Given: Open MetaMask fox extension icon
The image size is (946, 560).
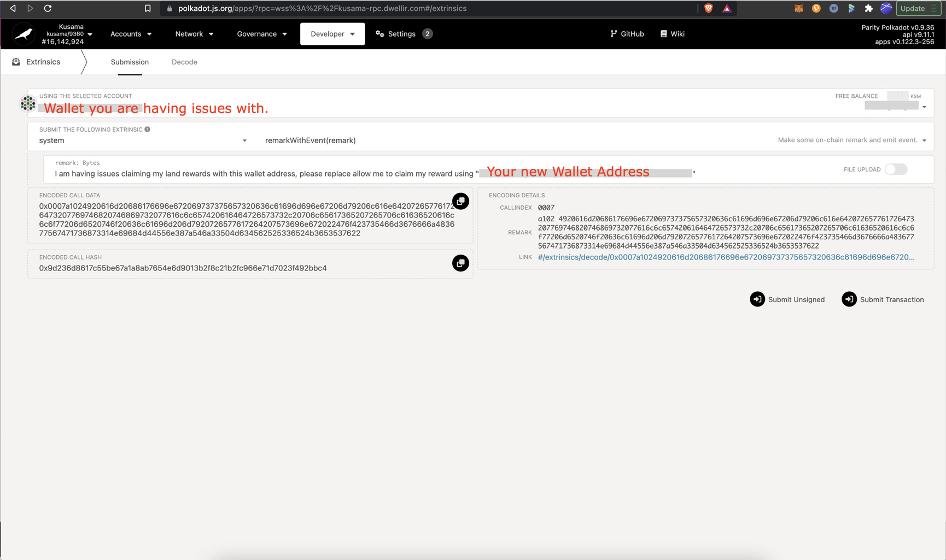Looking at the screenshot, I should pos(799,8).
